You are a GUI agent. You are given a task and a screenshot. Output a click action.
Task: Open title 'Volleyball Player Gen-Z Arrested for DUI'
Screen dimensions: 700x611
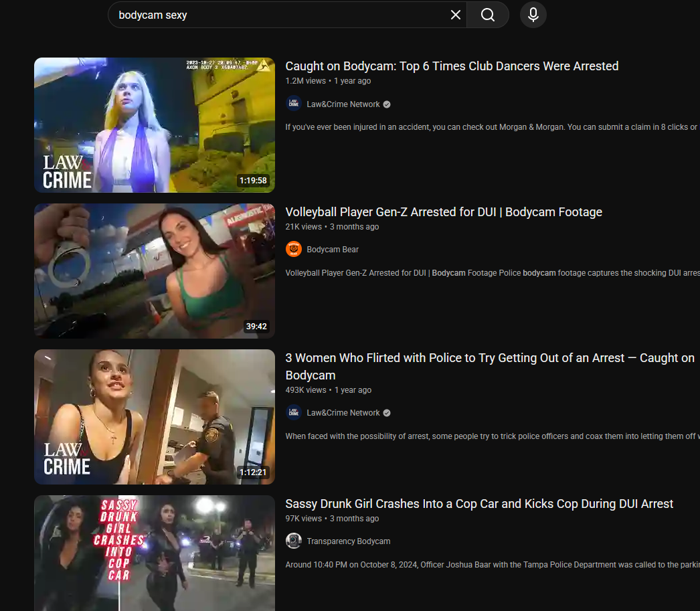coord(444,212)
